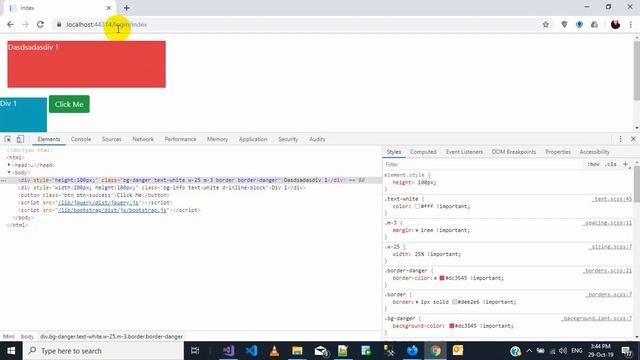The image size is (640, 360).
Task: Open the _text.scss:45 source link
Action: (x=612, y=199)
